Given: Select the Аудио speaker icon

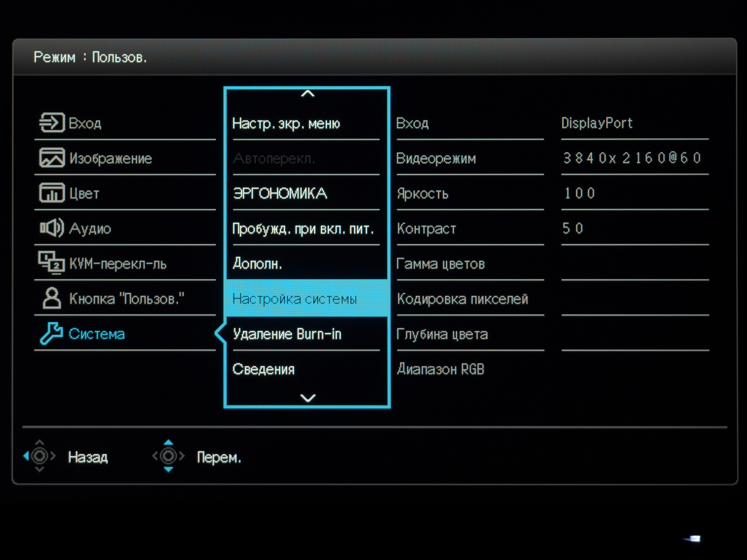Looking at the screenshot, I should [x=52, y=228].
